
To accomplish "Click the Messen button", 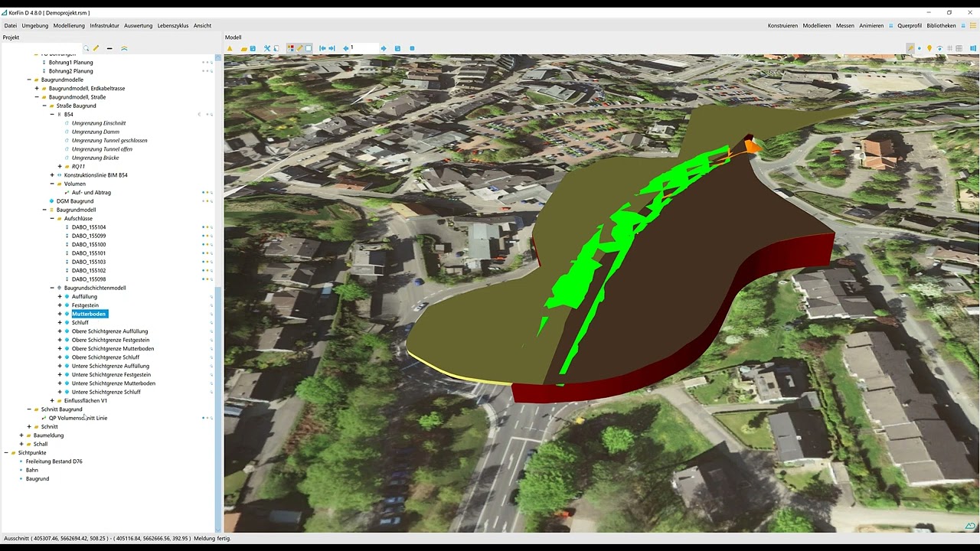I will [845, 25].
